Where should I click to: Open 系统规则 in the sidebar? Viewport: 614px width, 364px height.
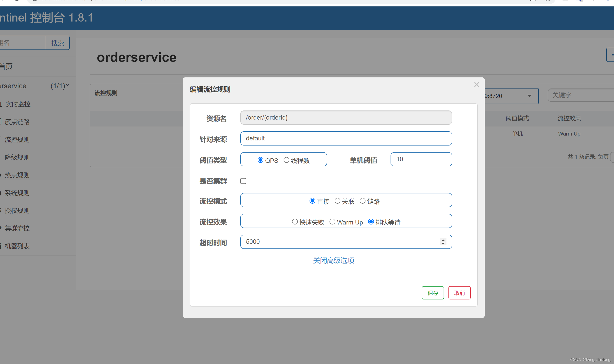click(38, 193)
